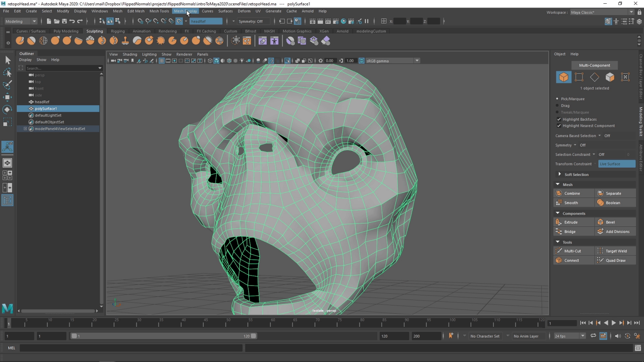
Task: Open the Mesh Display menu
Action: (186, 11)
